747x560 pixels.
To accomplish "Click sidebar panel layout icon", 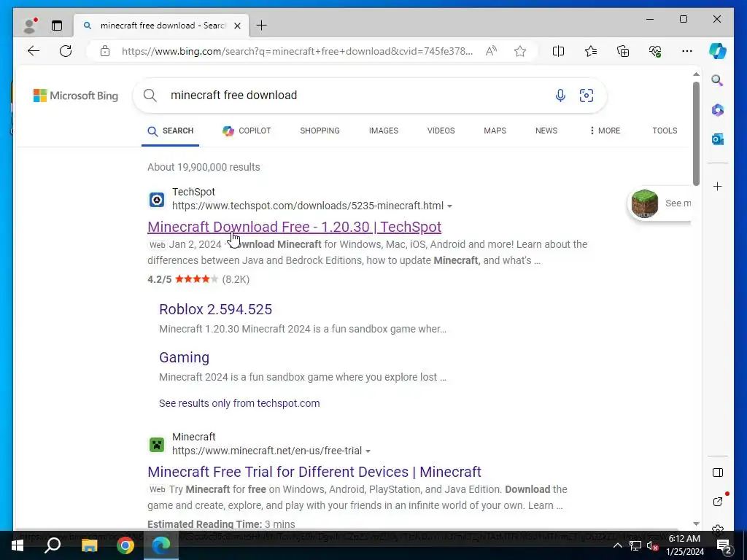I will coord(718,472).
